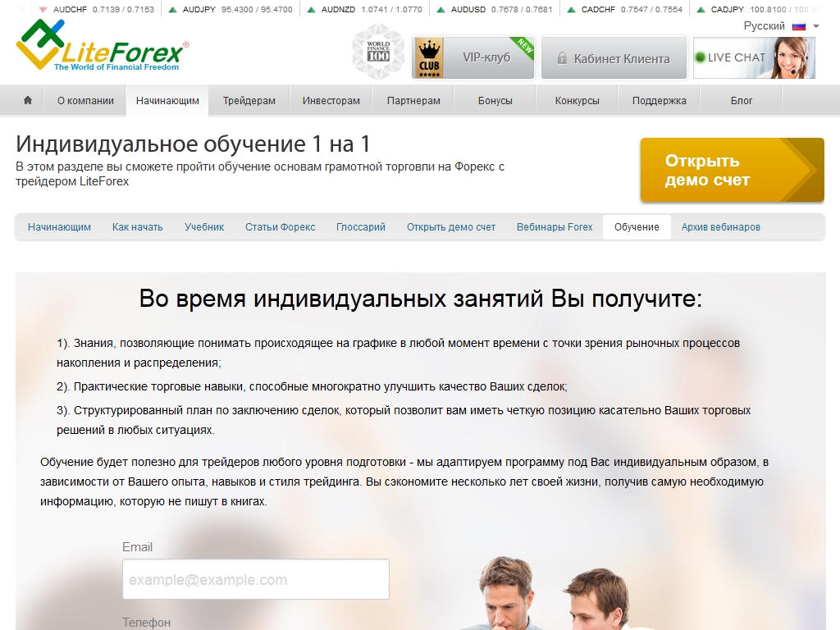Open Live Chat with support agent
Viewport: 840px width, 630px height.
pos(754,57)
